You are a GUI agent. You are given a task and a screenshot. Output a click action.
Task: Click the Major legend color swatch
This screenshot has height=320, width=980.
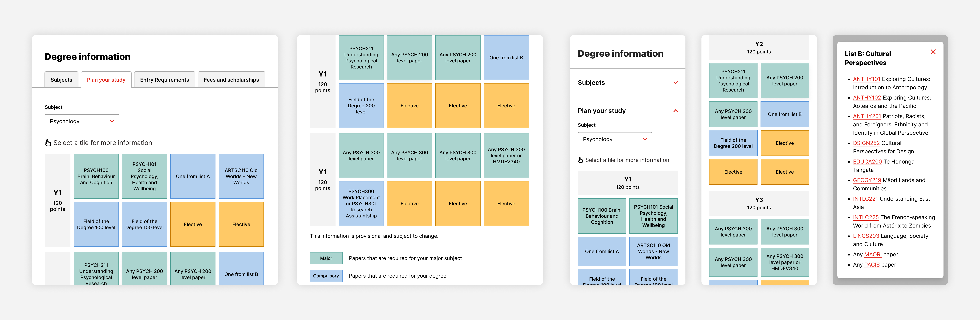click(x=326, y=258)
